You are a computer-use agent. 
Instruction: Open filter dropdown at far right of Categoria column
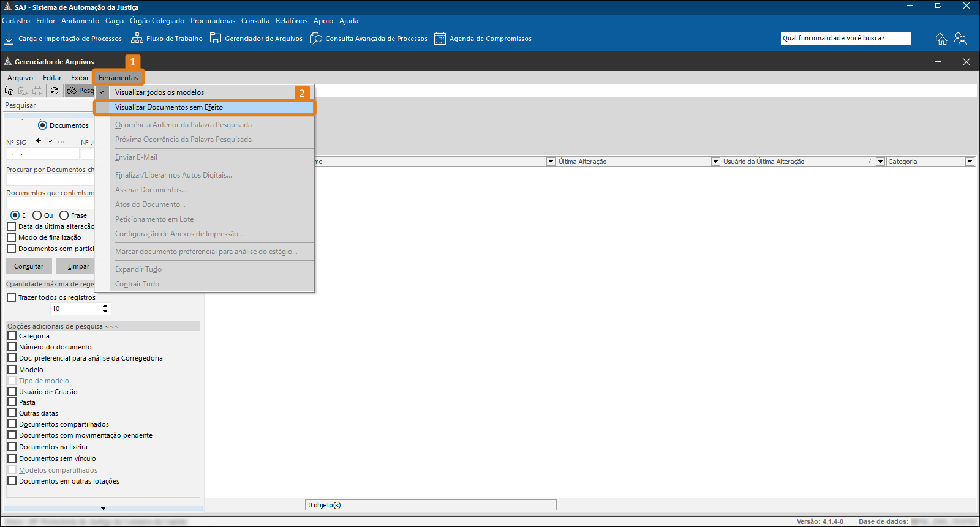(970, 162)
